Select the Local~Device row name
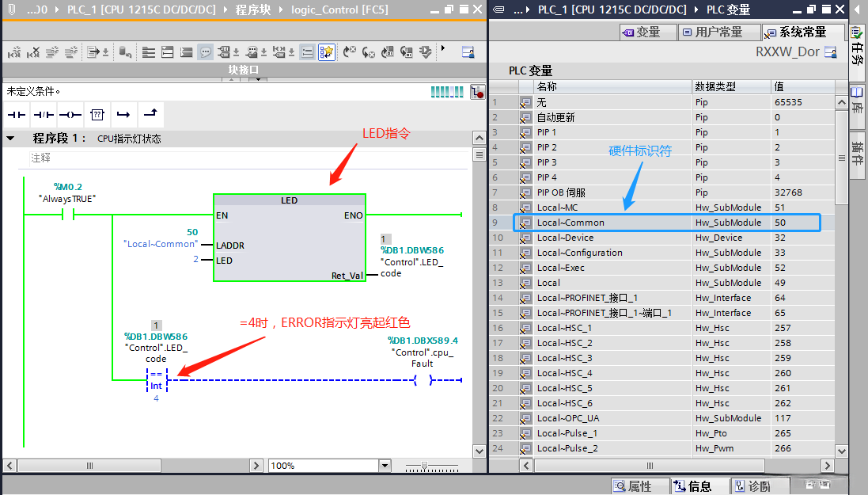This screenshot has width=868, height=495. point(565,238)
